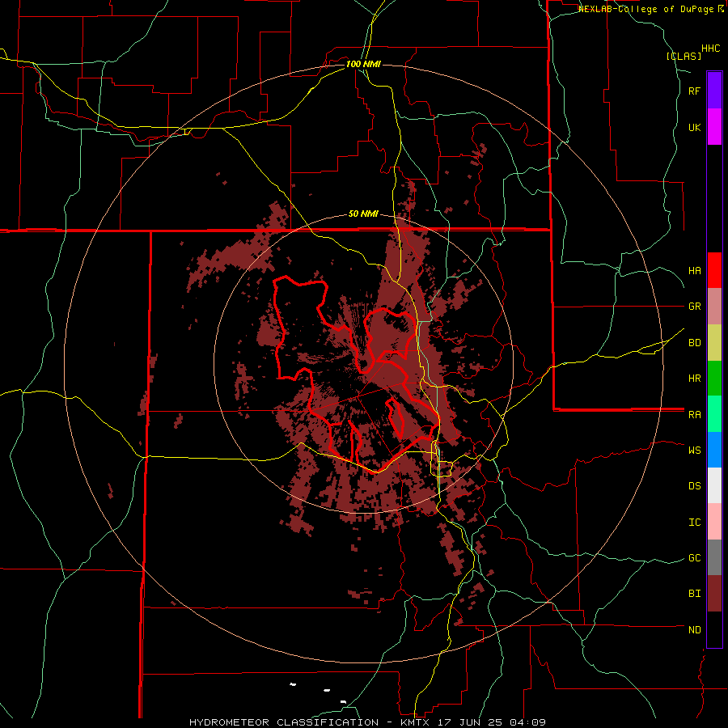
Task: Click the GR legend label
Action: coord(695,307)
